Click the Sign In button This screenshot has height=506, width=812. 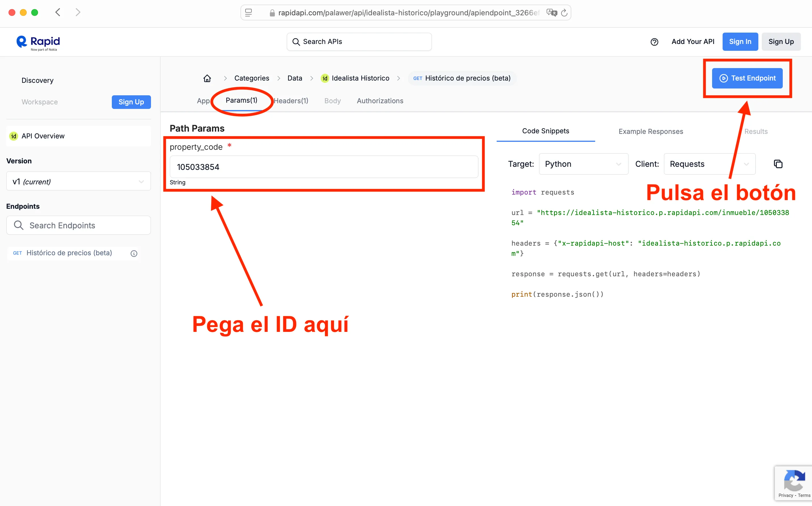(740, 42)
